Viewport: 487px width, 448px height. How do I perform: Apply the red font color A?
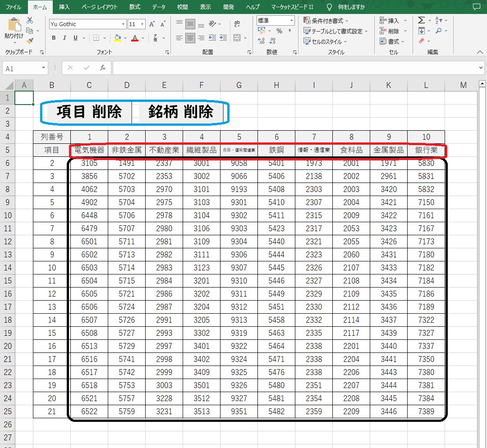pyautogui.click(x=135, y=38)
